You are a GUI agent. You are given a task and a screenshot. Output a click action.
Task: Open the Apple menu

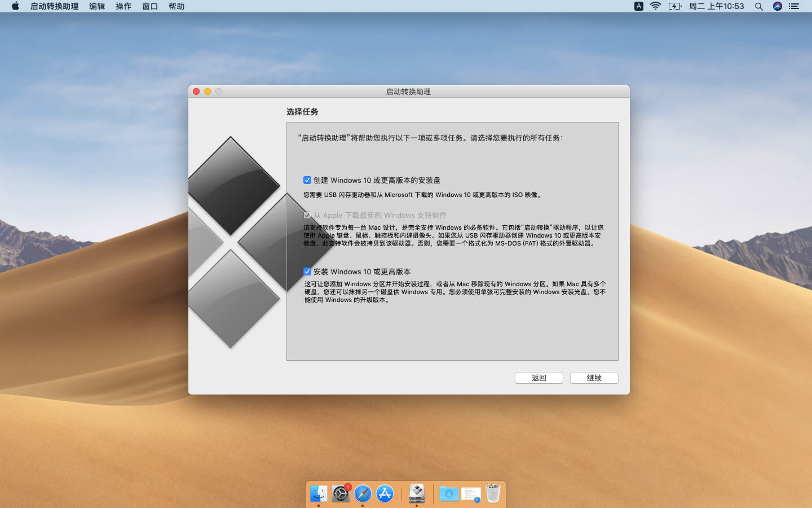pyautogui.click(x=15, y=6)
